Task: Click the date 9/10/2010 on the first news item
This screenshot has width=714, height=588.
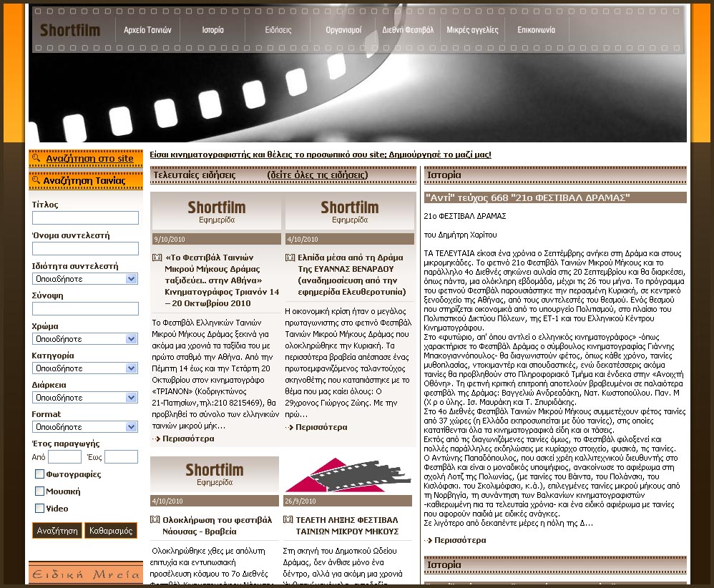Action: click(170, 239)
